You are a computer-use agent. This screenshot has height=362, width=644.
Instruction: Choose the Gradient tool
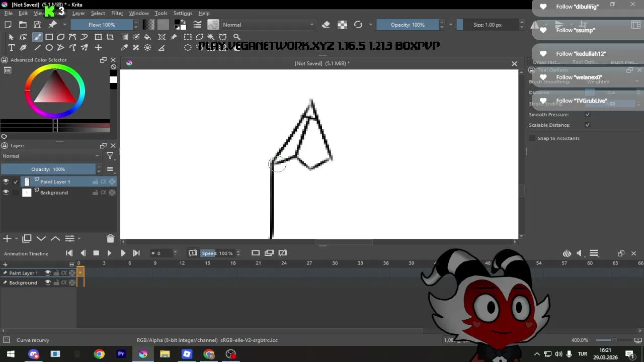pos(124,37)
